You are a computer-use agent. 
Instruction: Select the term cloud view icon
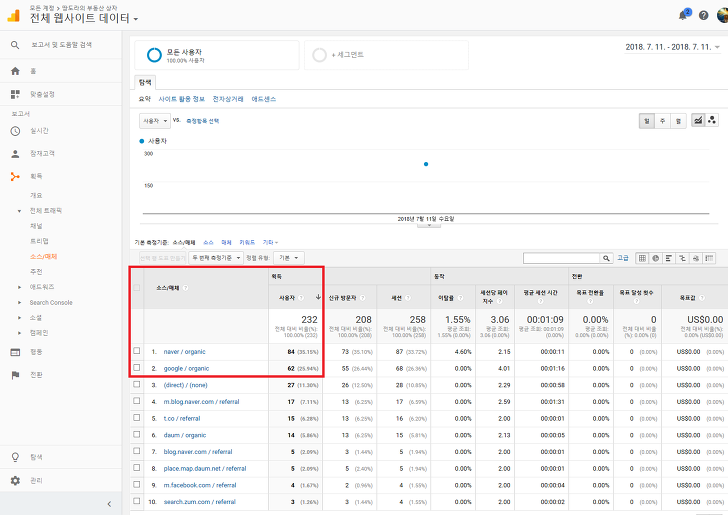pos(696,258)
